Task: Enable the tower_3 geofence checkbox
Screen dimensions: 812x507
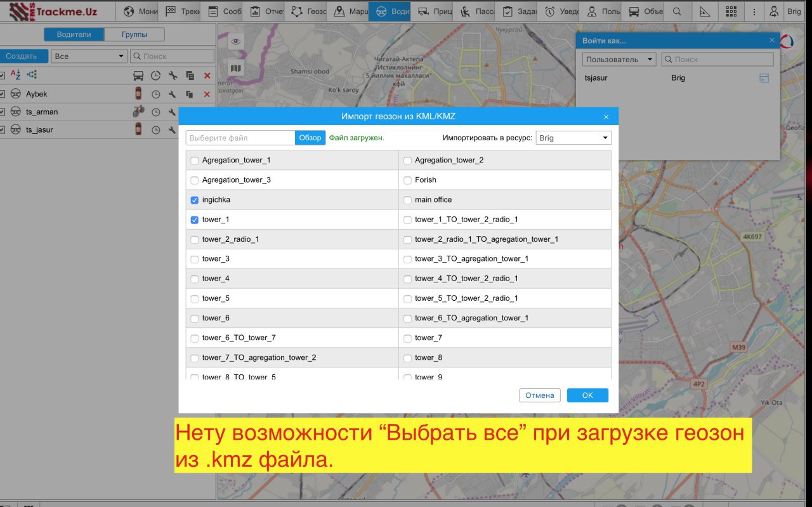Action: tap(195, 259)
